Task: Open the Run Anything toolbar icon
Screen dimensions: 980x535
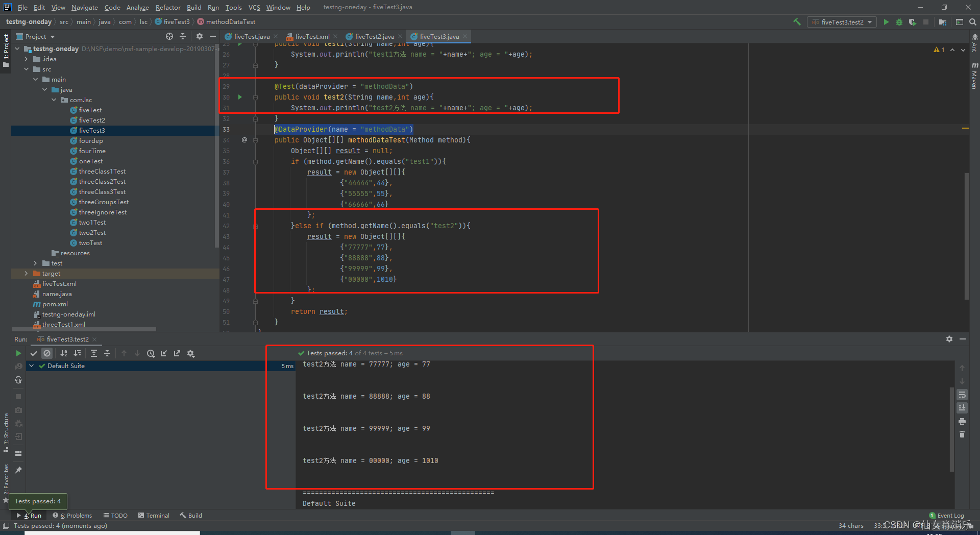Action: 960,22
